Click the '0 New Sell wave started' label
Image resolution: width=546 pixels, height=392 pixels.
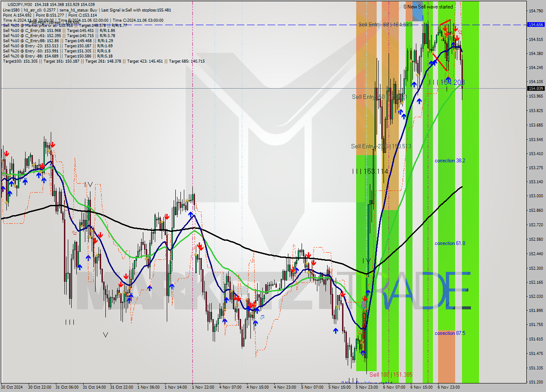(x=428, y=7)
